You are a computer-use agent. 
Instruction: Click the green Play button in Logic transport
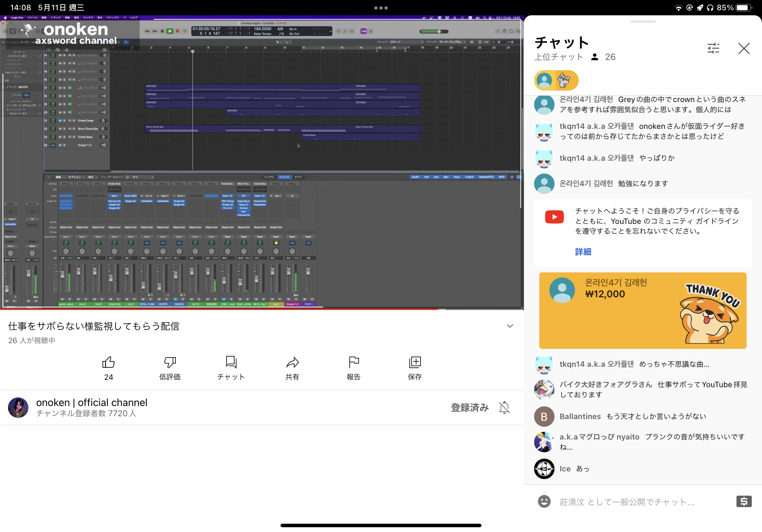click(x=169, y=31)
